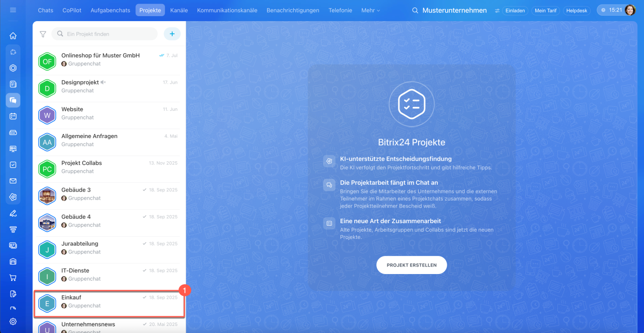Screen dimensions: 644x333
Task: Open the presentation board icon in sidebar
Action: (x=13, y=149)
